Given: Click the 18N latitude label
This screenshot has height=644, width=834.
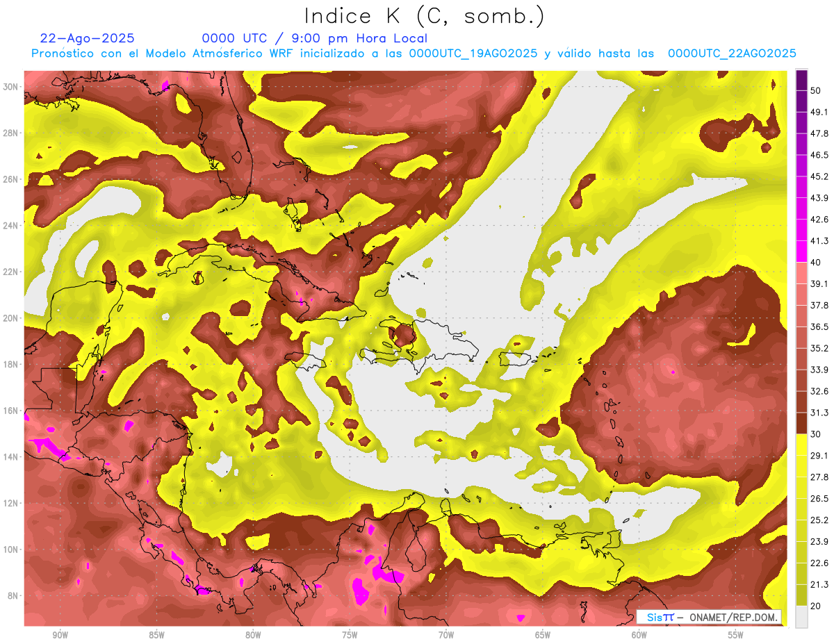Looking at the screenshot, I should [x=12, y=364].
